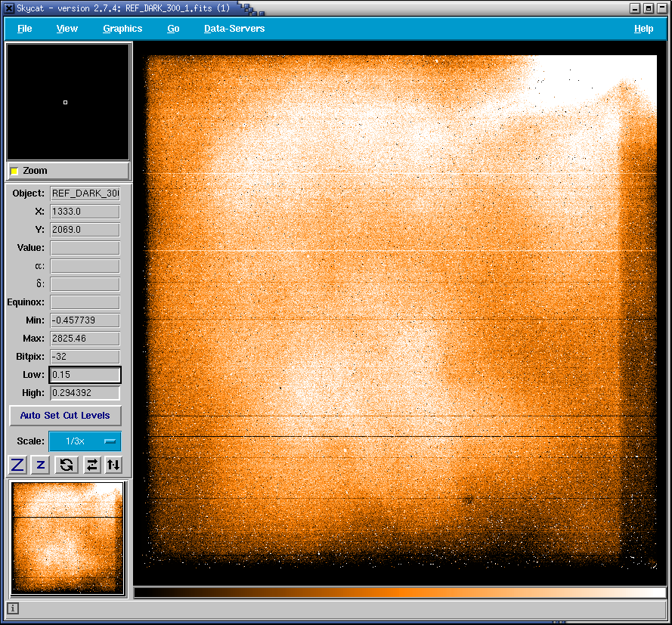Click the color ramp bar below the image
672x625 pixels.
400,593
